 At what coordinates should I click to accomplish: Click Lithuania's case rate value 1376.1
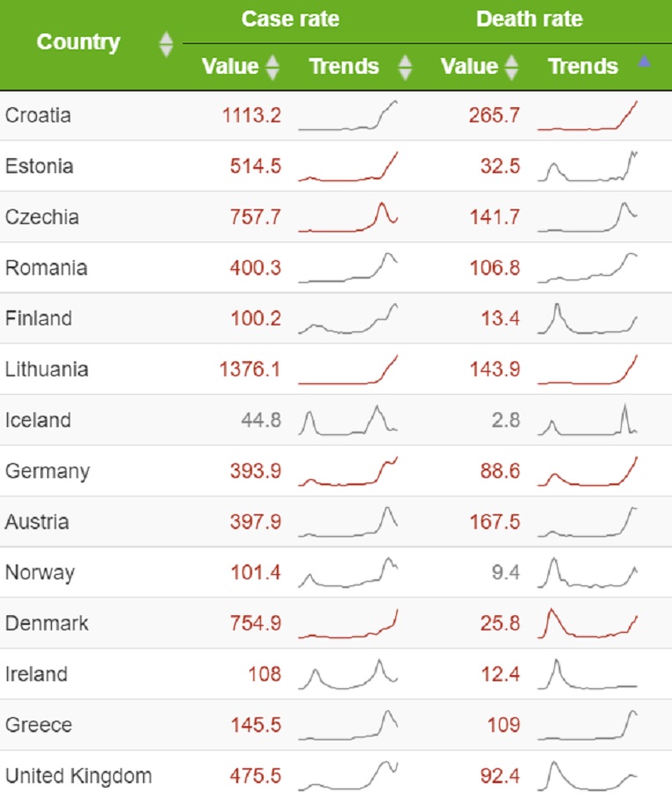250,370
